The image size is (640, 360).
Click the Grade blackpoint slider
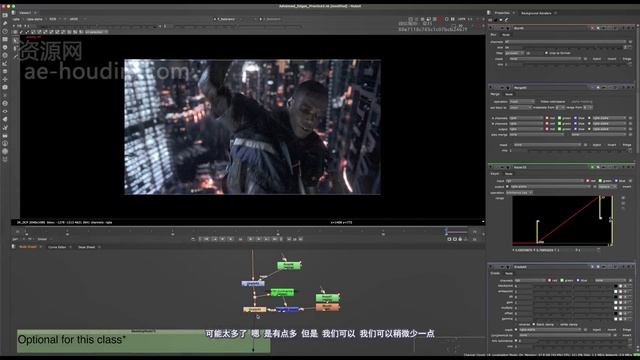click(573, 286)
